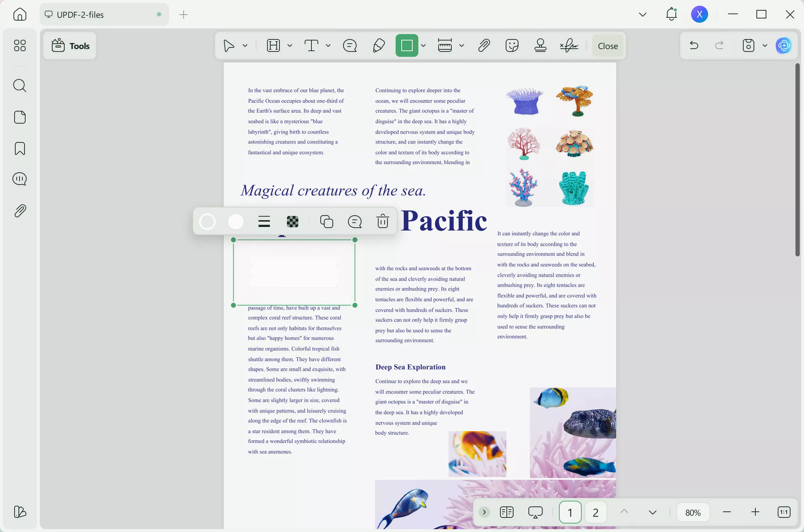Select the comment annotation tool

tap(350, 45)
